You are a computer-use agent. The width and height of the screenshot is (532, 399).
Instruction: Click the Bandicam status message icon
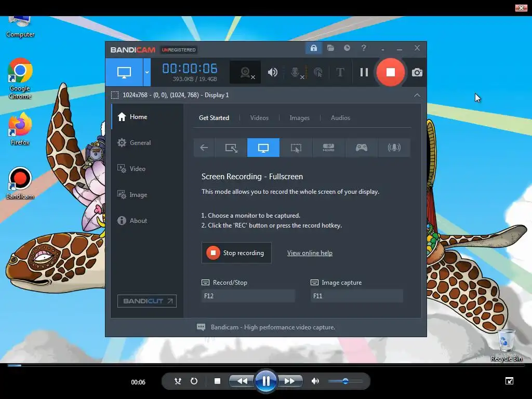click(x=201, y=327)
